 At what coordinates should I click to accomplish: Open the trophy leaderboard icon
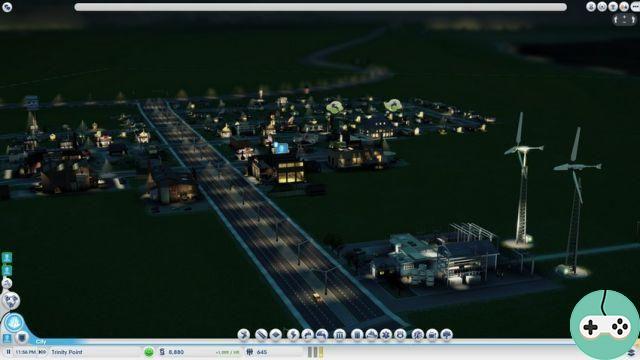pyautogui.click(x=613, y=7)
